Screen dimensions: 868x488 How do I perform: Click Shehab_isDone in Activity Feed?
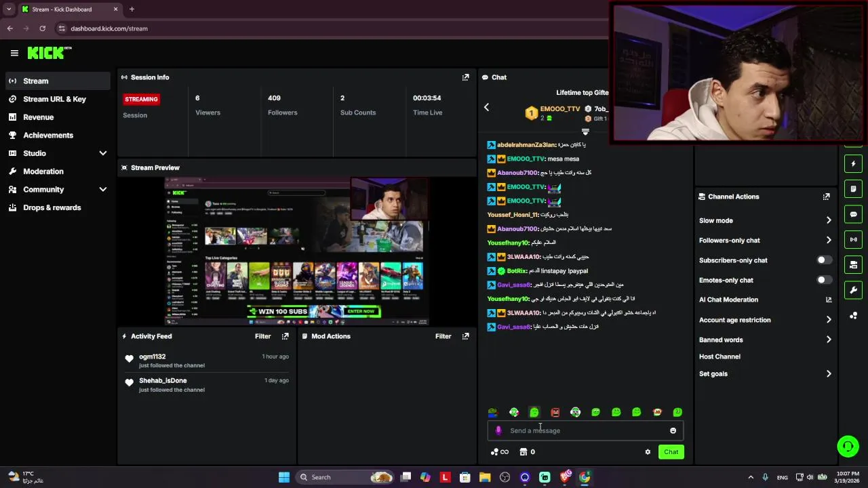point(163,380)
